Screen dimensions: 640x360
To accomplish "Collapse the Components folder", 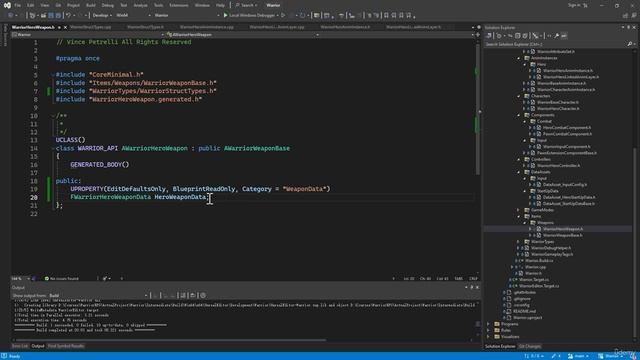I will [519, 116].
